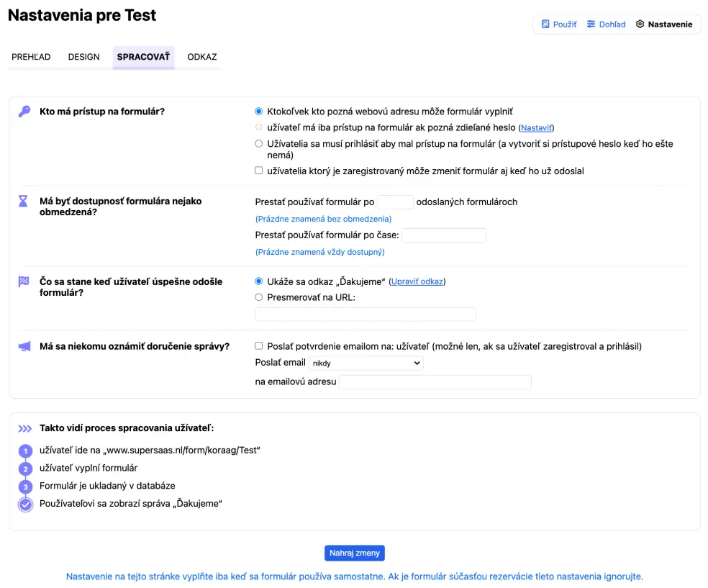Switch to the DESIGN tab

click(83, 57)
